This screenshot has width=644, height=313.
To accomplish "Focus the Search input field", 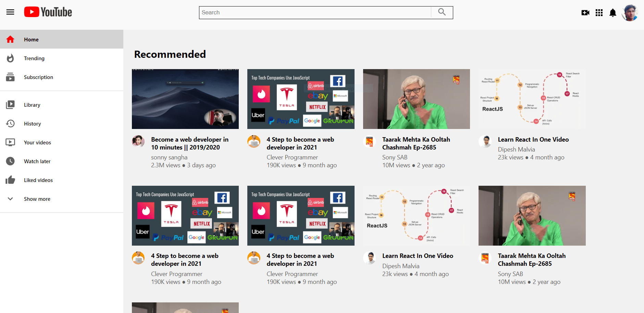I will tap(315, 12).
